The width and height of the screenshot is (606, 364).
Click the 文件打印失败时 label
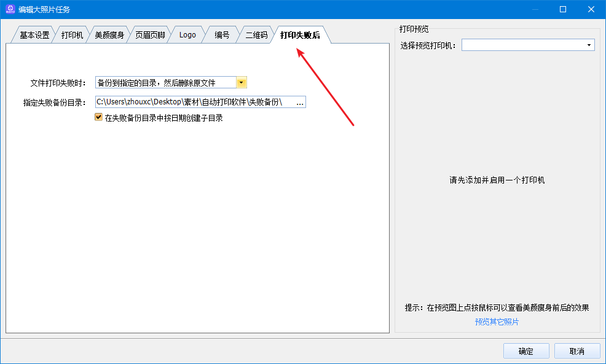click(x=58, y=83)
